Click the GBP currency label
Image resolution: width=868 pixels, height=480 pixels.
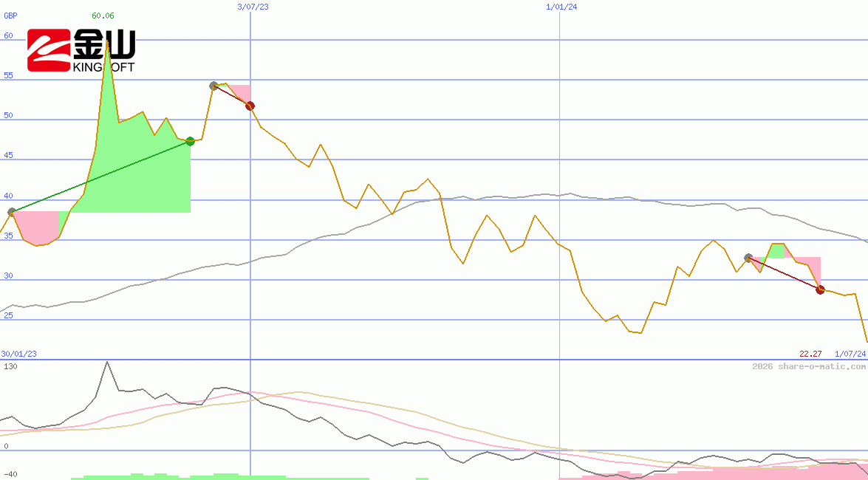pyautogui.click(x=10, y=16)
